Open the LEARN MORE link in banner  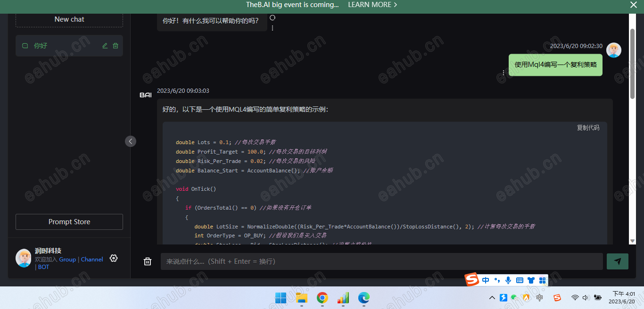click(372, 5)
